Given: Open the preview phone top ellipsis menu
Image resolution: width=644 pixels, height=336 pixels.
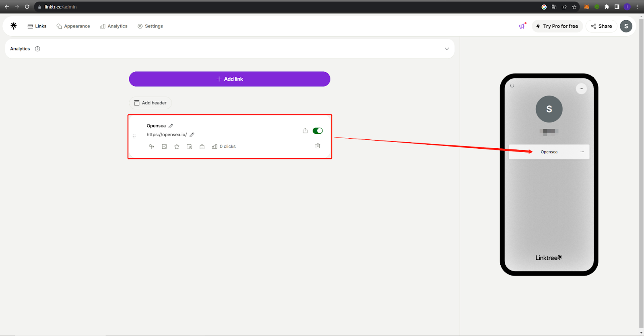Looking at the screenshot, I should point(581,89).
